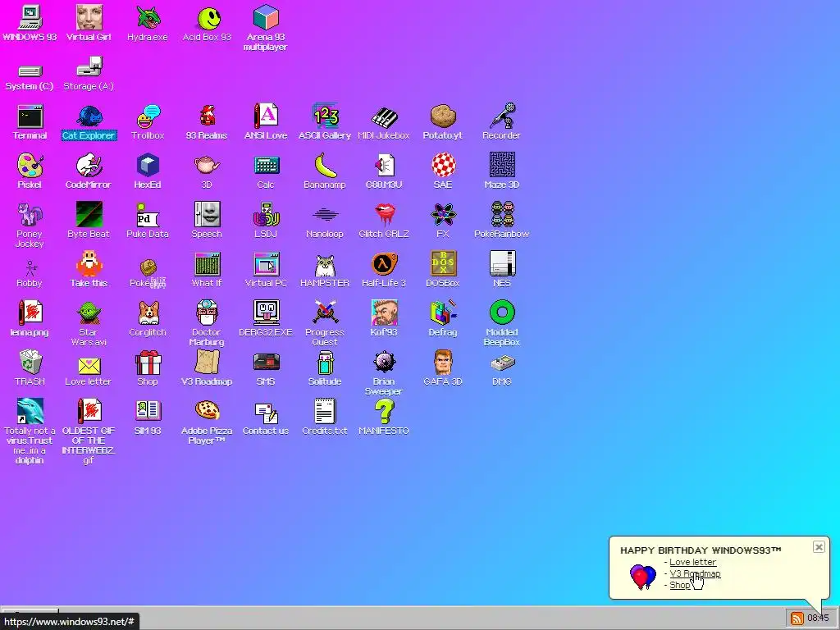
Task: Launch Calc calculator
Action: click(x=266, y=166)
